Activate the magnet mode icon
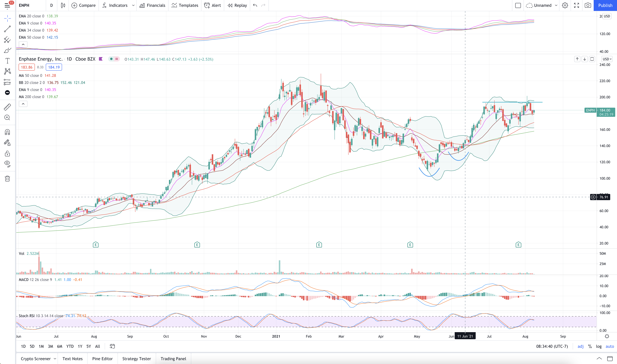This screenshot has height=364, width=617. 7,132
